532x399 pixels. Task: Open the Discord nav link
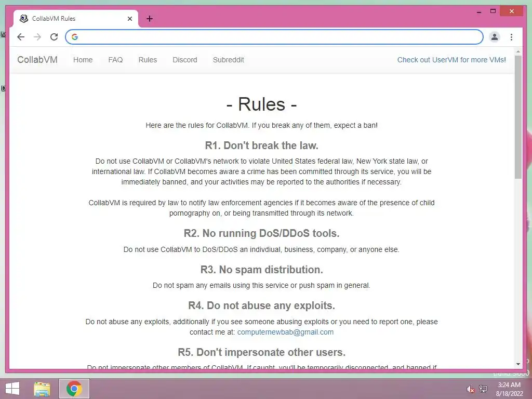185,60
